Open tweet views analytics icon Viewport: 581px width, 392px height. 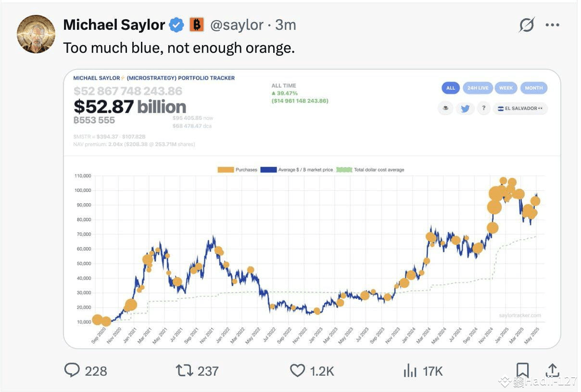click(410, 370)
